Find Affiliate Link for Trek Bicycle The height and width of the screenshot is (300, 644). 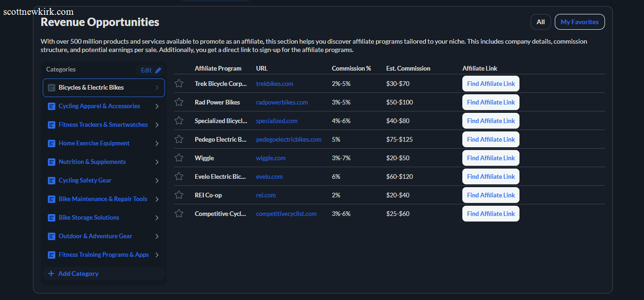tap(491, 84)
